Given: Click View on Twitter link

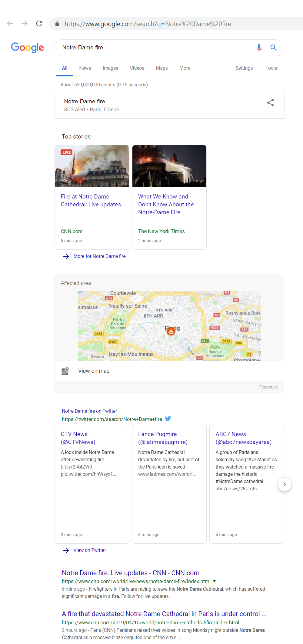Looking at the screenshot, I should click(x=90, y=550).
